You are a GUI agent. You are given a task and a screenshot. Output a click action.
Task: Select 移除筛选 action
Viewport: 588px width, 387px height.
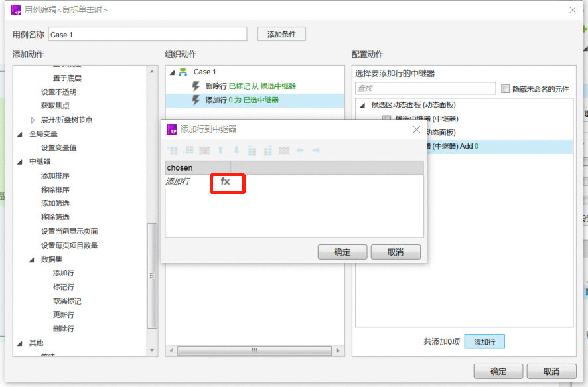point(55,217)
